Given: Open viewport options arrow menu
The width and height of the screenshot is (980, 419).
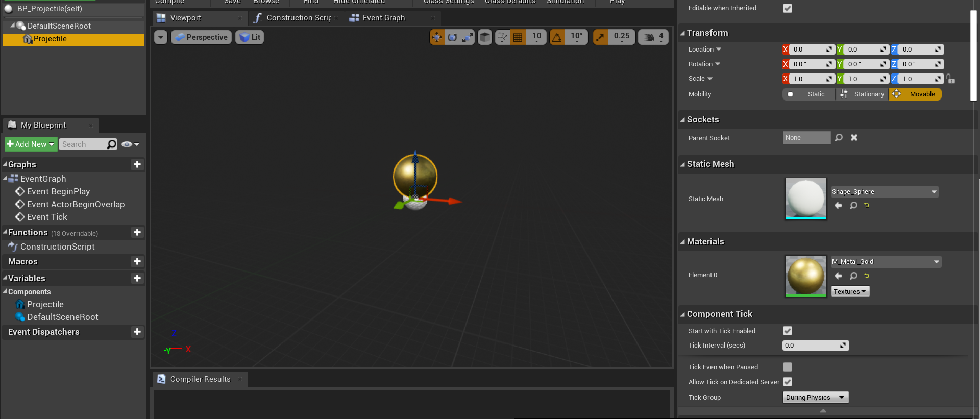Looking at the screenshot, I should click(161, 37).
